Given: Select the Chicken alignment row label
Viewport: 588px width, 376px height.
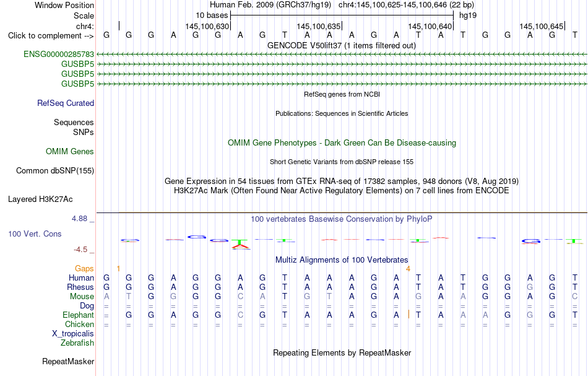Looking at the screenshot, I should pyautogui.click(x=79, y=325).
